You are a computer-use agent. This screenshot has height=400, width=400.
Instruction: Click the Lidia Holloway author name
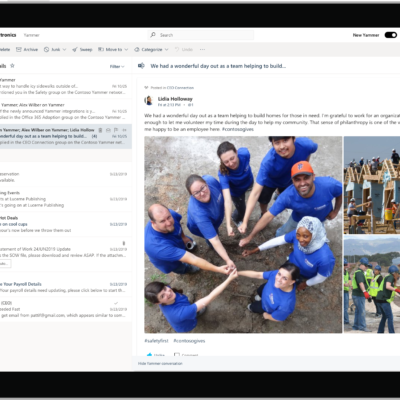click(x=175, y=99)
